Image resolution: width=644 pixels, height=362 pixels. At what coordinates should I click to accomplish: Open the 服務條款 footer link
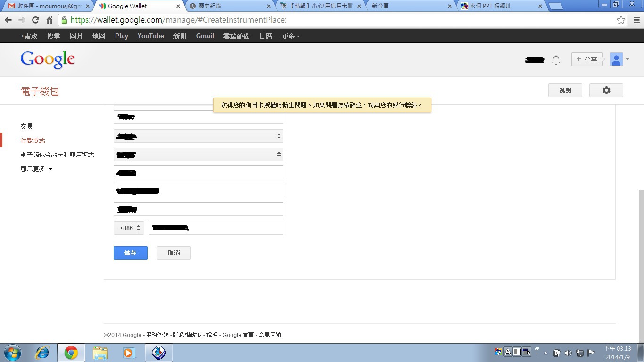(157, 335)
